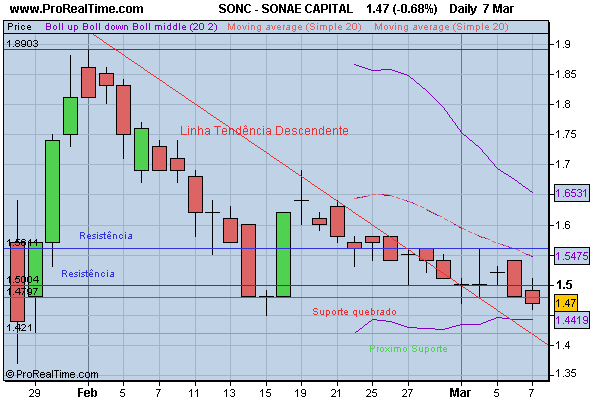
Task: Select the Linha Tendência Descendente annotation
Action: (264, 131)
